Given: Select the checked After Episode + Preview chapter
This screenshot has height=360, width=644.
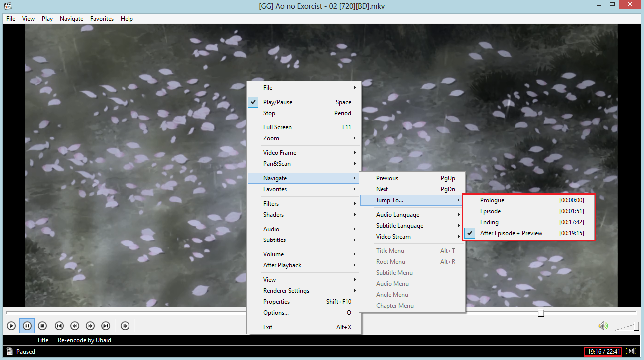Looking at the screenshot, I should point(528,233).
